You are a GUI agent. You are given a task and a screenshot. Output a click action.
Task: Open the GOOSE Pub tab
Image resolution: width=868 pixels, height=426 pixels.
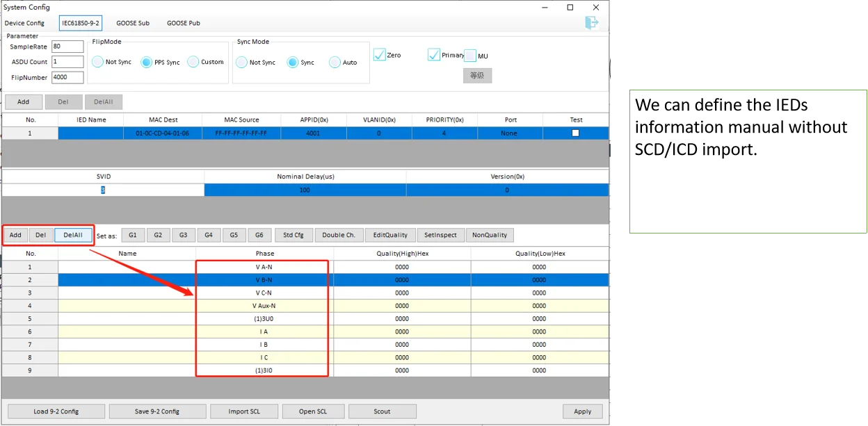[x=184, y=23]
